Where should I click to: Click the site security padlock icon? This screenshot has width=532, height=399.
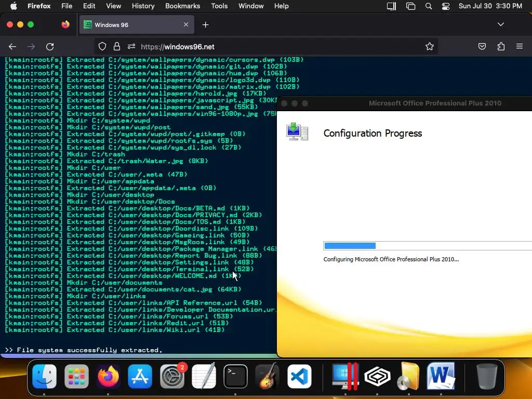(117, 46)
